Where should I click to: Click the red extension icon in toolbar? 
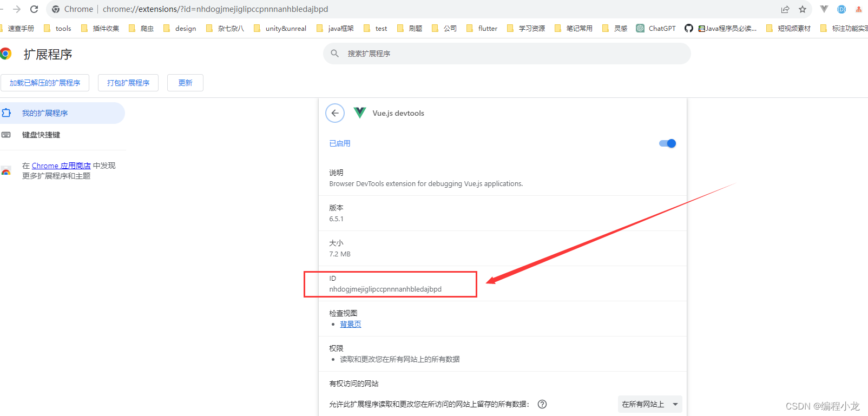coord(859,9)
